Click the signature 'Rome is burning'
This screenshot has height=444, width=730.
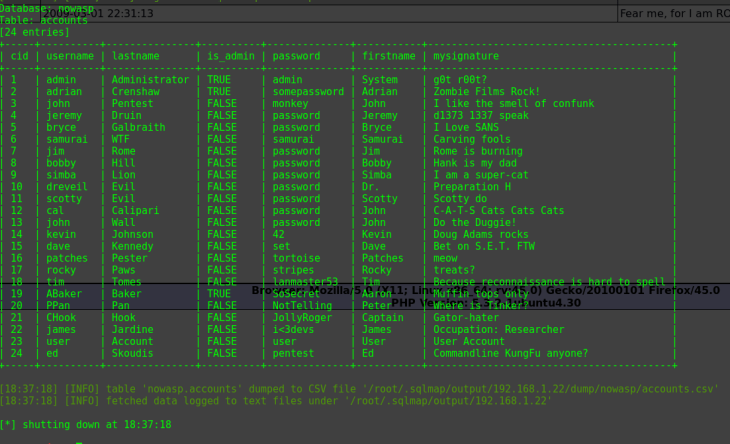pyautogui.click(x=478, y=151)
